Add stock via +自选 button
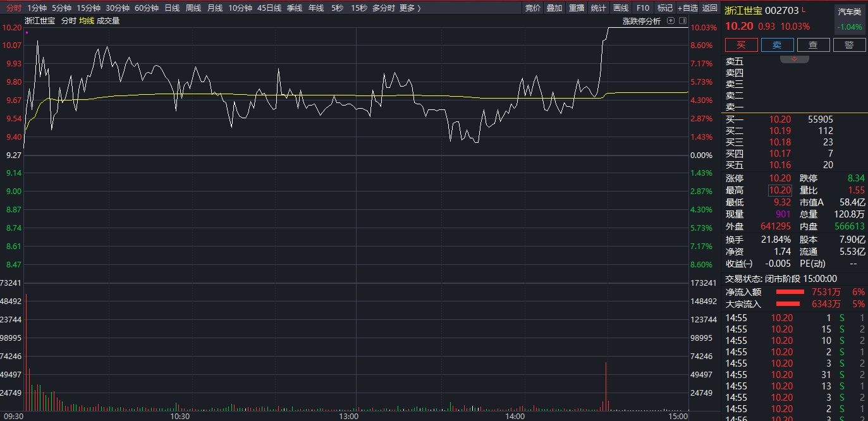Image resolution: width=868 pixels, height=421 pixels. pyautogui.click(x=687, y=8)
